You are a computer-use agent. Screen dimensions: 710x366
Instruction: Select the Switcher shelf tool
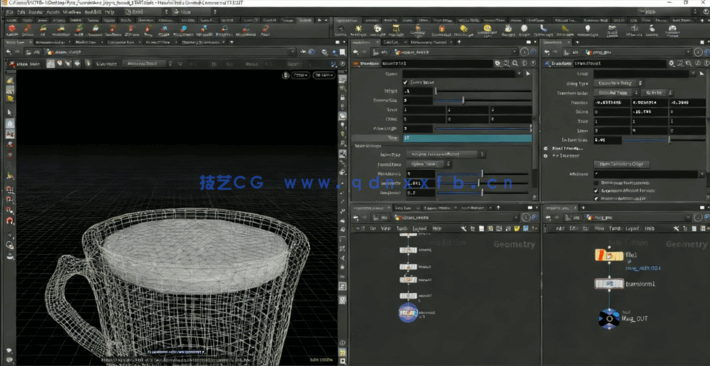[652, 30]
